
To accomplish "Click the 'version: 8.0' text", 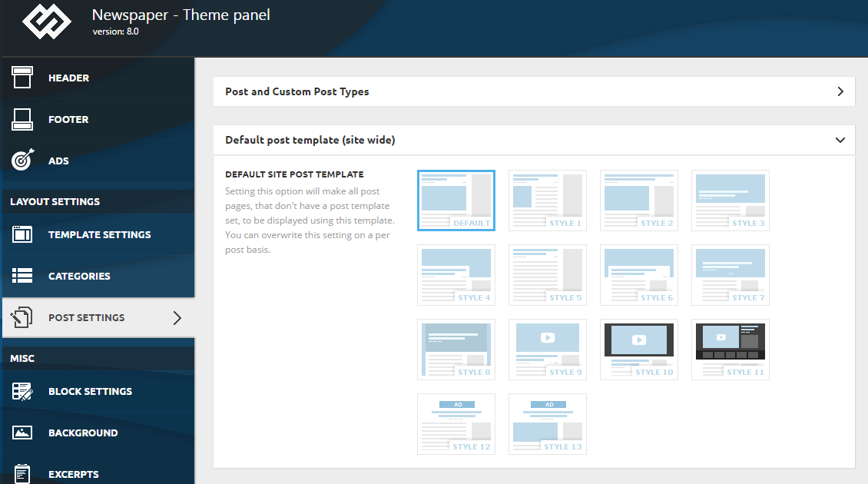I will [116, 31].
